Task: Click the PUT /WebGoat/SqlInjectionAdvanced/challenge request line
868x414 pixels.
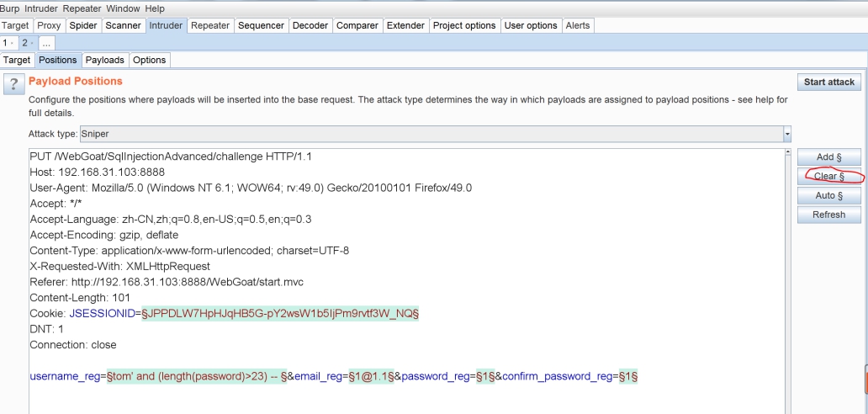Action: (x=171, y=157)
